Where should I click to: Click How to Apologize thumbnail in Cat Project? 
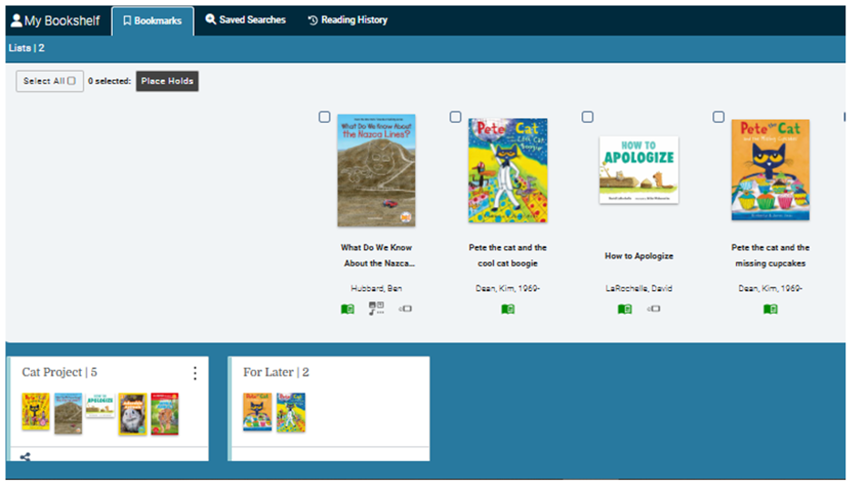click(x=100, y=406)
